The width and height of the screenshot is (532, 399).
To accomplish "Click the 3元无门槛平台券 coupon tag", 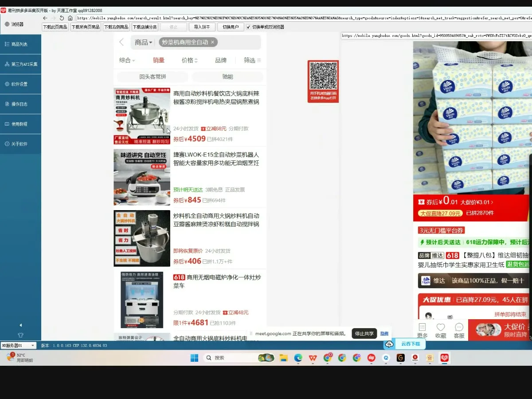I will (442, 231).
